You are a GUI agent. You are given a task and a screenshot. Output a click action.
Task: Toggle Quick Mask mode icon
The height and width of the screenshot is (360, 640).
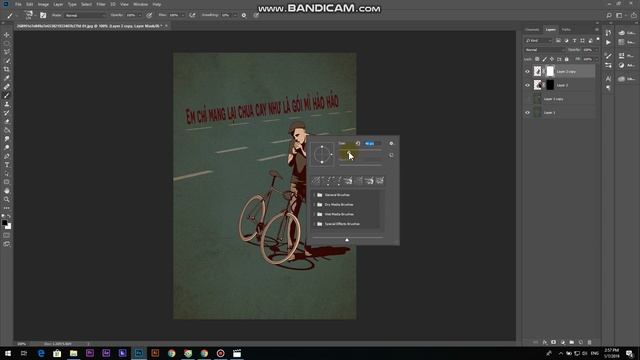pos(7,236)
